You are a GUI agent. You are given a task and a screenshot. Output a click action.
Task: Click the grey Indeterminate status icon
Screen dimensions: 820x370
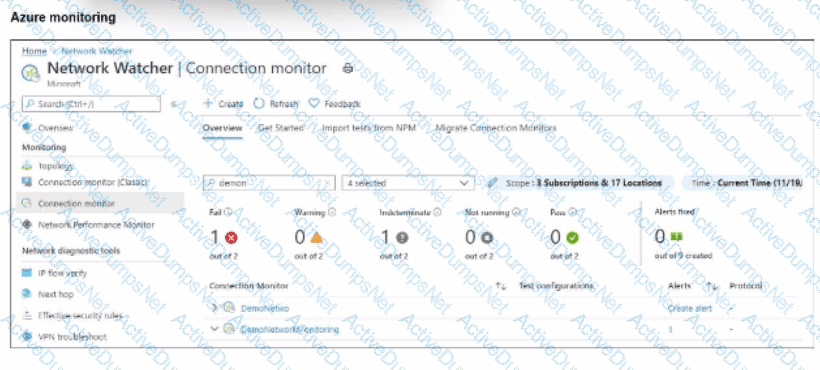402,238
